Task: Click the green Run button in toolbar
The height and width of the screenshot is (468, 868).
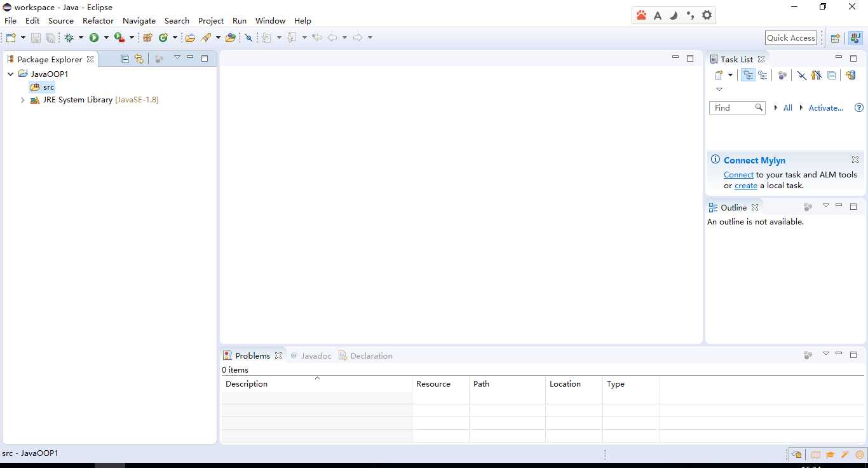Action: (94, 38)
